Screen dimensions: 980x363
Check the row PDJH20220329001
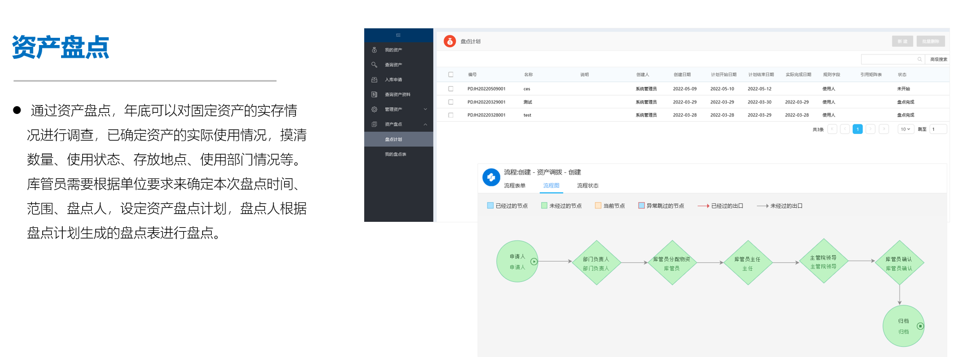[x=451, y=102]
